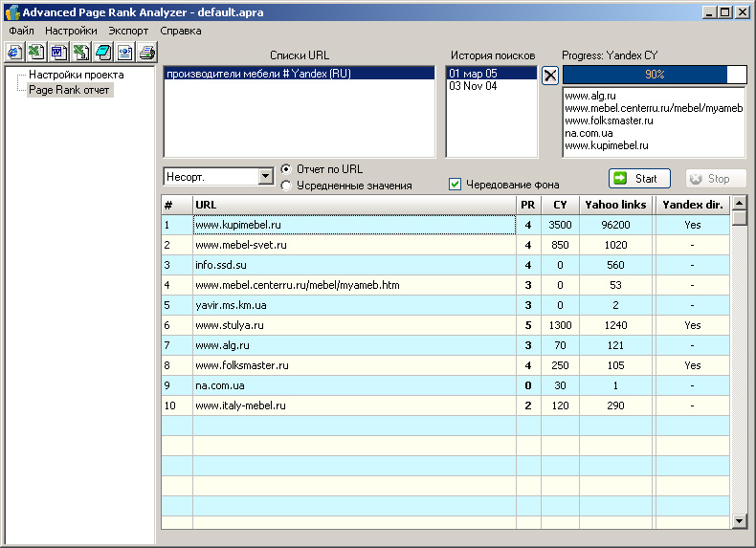756x548 pixels.
Task: Select 'Настройки проекта' in the tree
Action: tap(77, 75)
